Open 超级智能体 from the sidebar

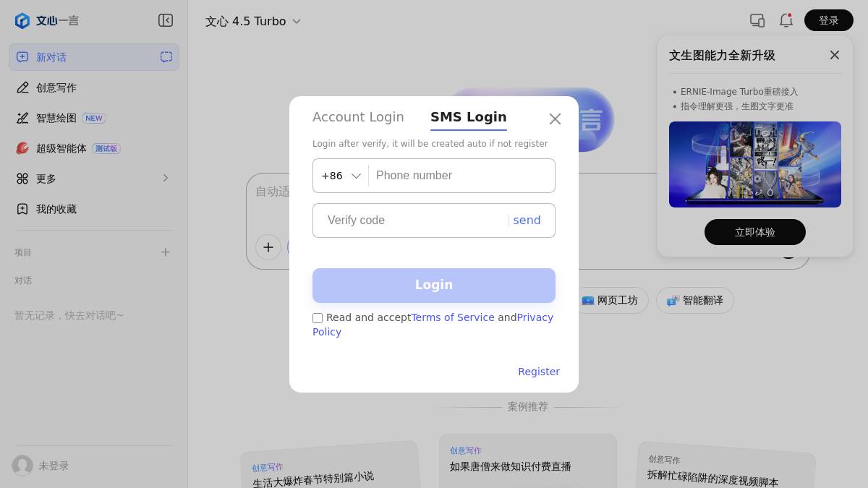pos(94,148)
